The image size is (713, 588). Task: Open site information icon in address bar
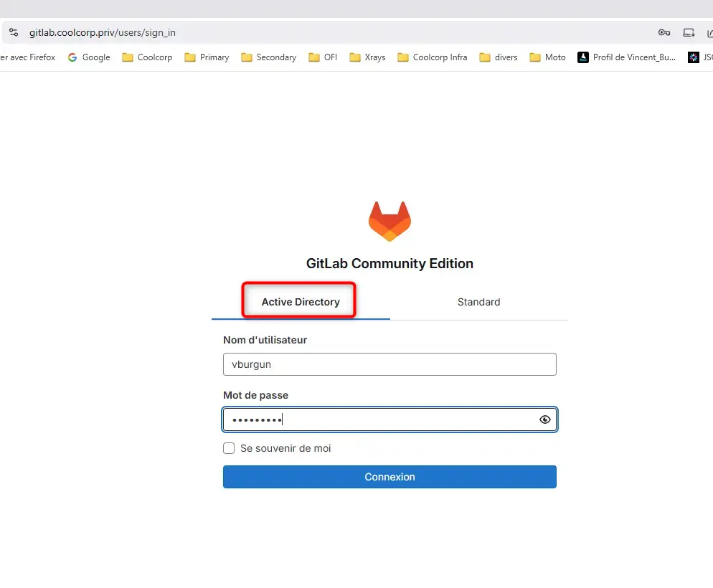[x=14, y=32]
